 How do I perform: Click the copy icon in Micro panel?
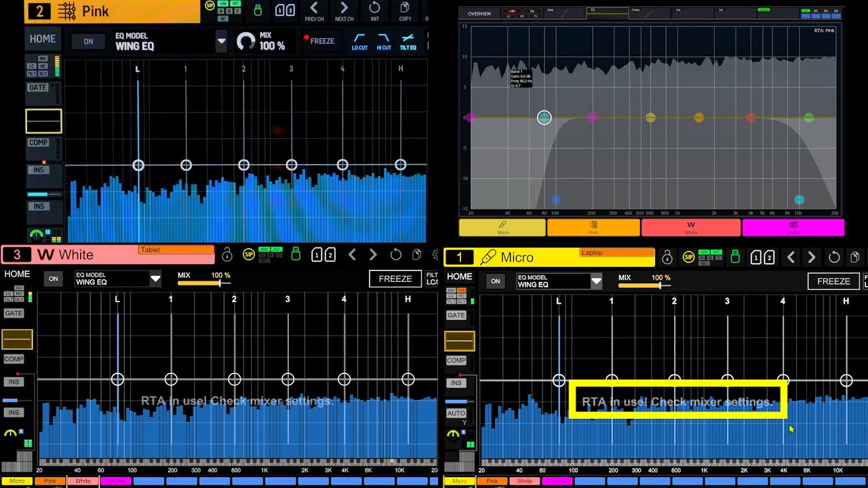pos(855,258)
